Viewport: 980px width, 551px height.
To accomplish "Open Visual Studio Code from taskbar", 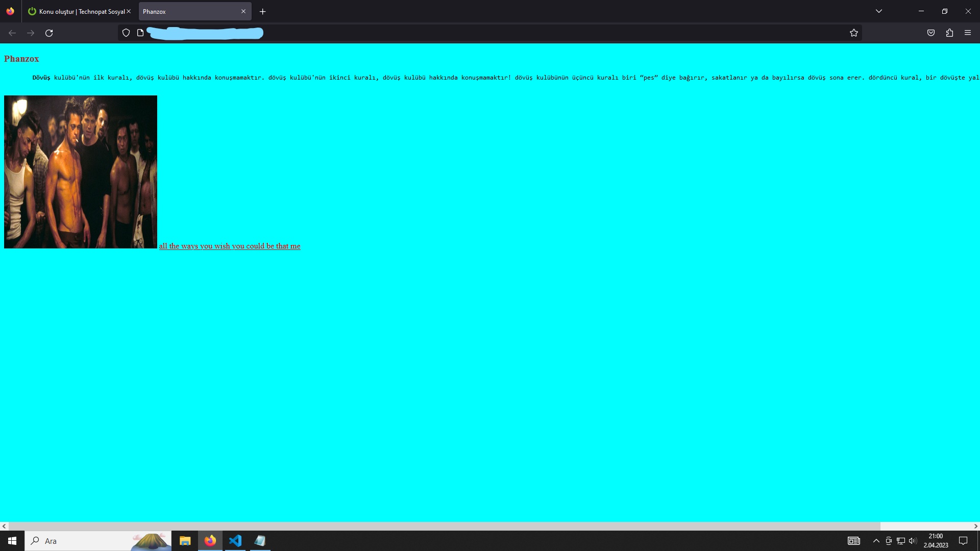I will pyautogui.click(x=235, y=541).
